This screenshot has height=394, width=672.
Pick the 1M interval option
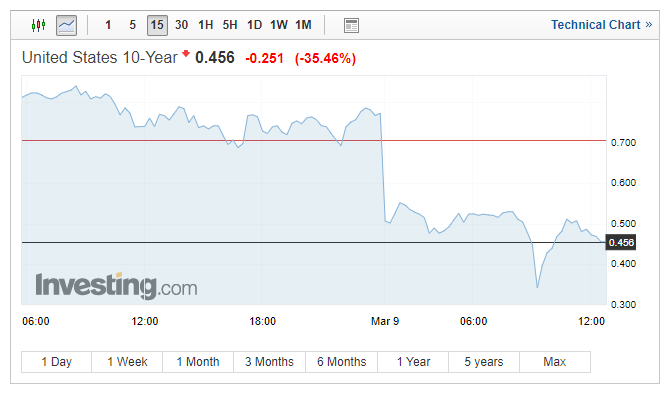[x=303, y=25]
